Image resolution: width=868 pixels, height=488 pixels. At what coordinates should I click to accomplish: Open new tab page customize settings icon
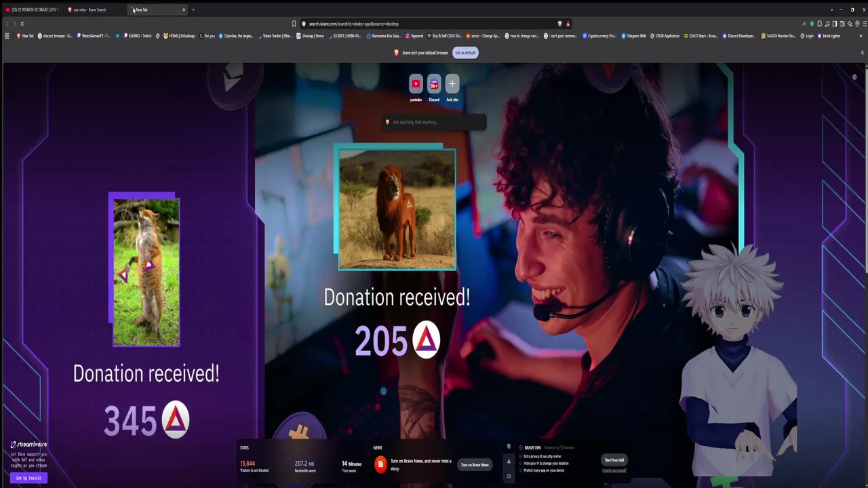(854, 77)
